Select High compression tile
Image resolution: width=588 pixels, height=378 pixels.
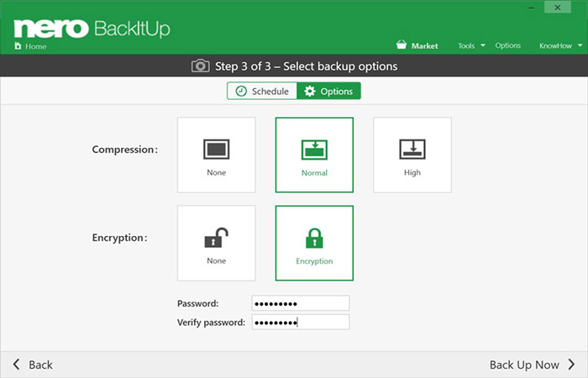click(412, 155)
